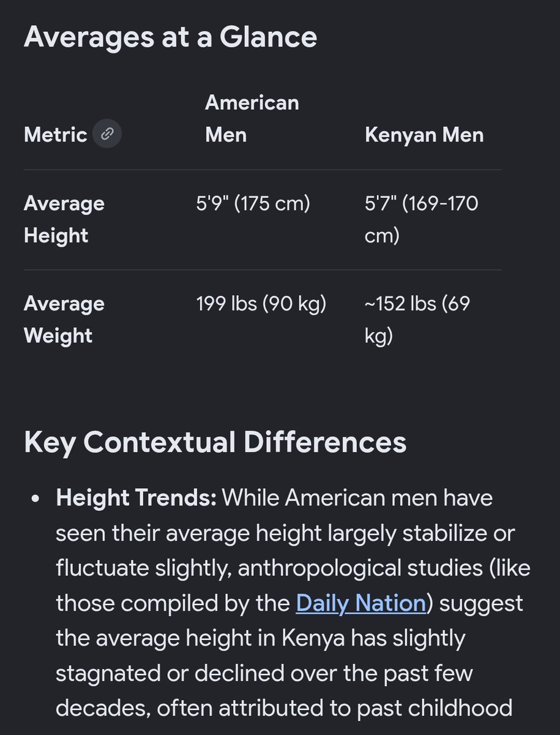The width and height of the screenshot is (560, 735).
Task: Select the ~152 lbs (69 kg) cell
Action: 417,320
